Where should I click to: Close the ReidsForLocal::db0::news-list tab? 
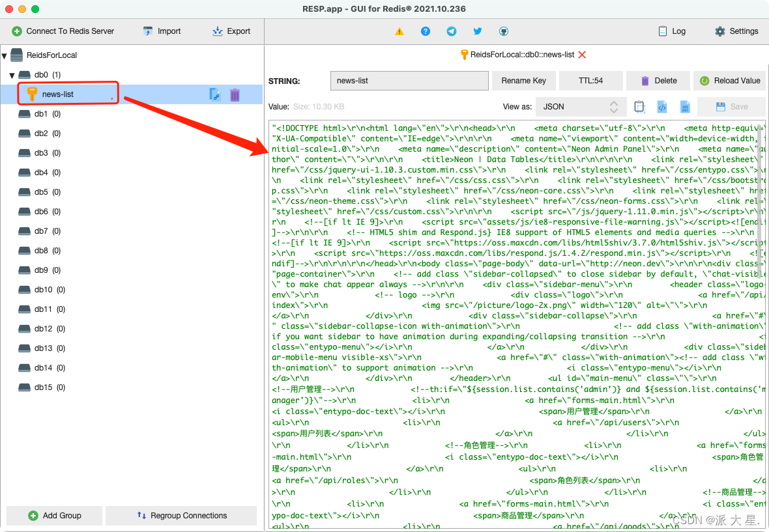(582, 55)
